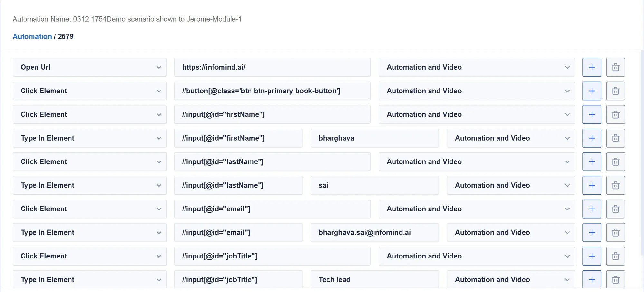Viewport: 644px width, 292px height.
Task: Delete the firstName Type In Element step
Action: 615,138
